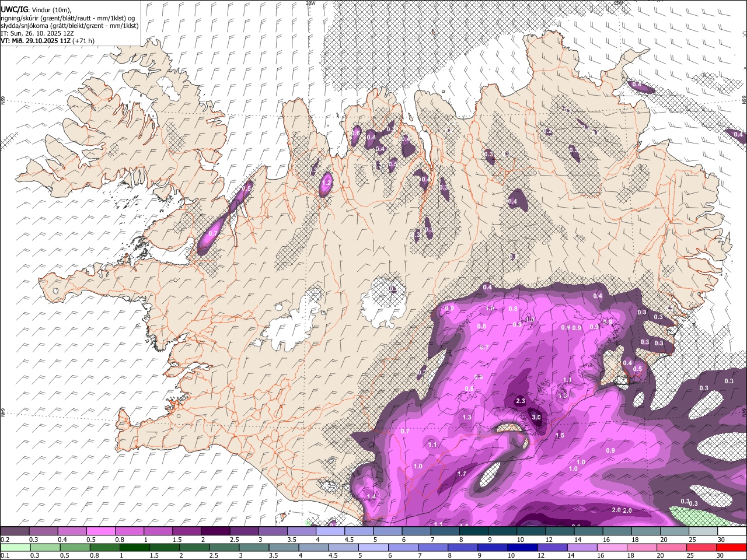Image resolution: width=747 pixels, height=560 pixels.
Task: Click the '2.3' precipitation value on the map
Action: click(x=521, y=401)
